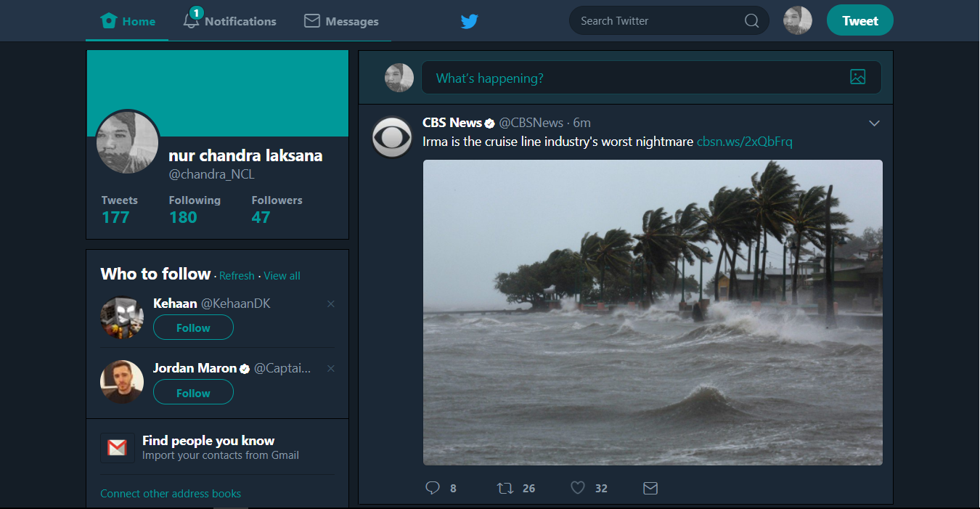This screenshot has height=509, width=980.
Task: Click the add photo icon in compose box
Action: (858, 76)
